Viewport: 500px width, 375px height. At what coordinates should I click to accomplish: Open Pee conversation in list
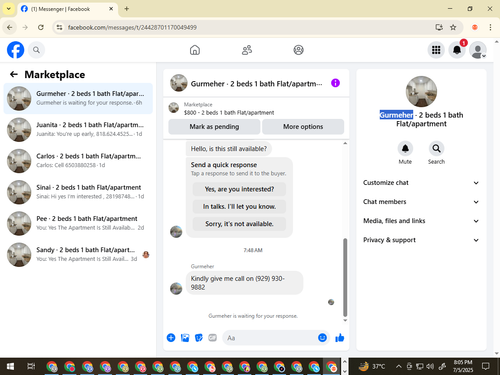point(78,223)
